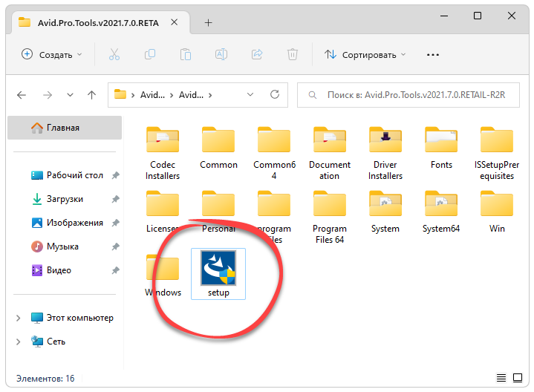Image resolution: width=534 pixels, height=392 pixels.
Task: Open Видео in the sidebar
Action: pos(51,270)
